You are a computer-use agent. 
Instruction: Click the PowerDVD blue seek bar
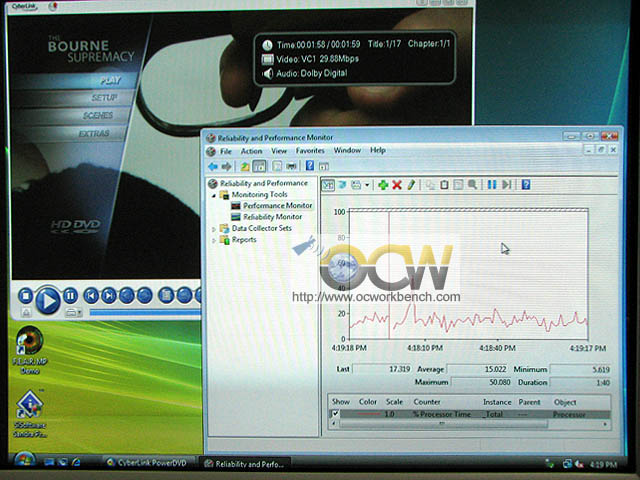[x=145, y=313]
